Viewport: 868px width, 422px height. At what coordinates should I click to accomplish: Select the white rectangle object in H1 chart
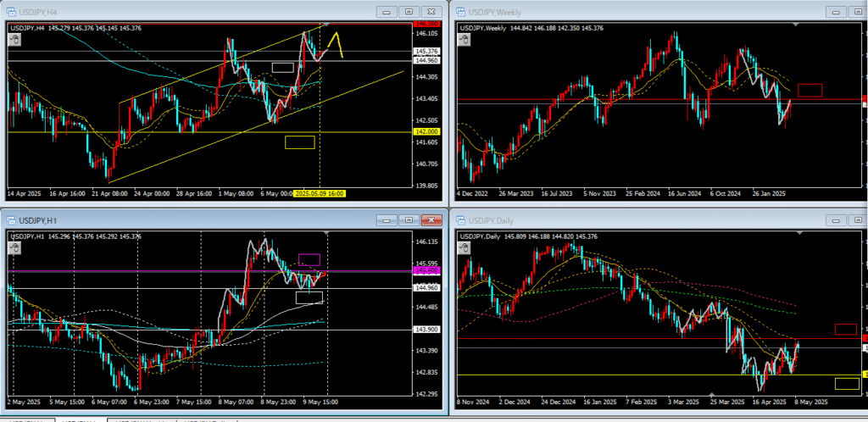coord(309,297)
